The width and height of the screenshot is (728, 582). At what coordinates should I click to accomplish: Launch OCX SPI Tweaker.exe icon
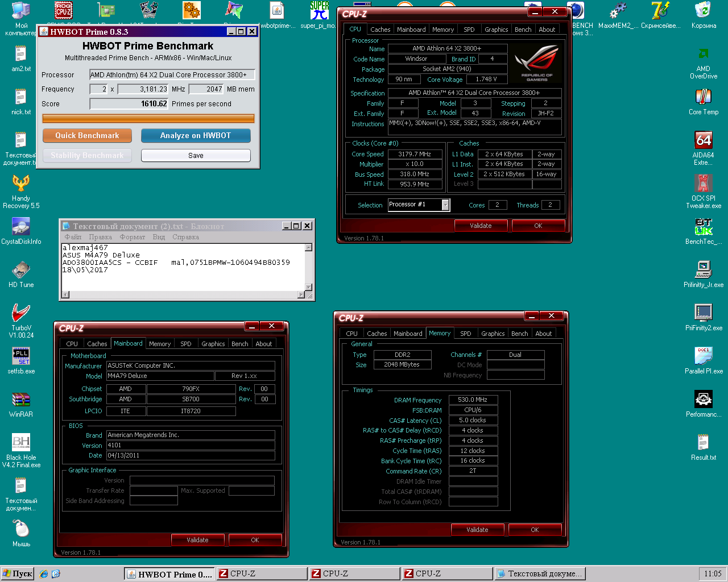tap(704, 192)
